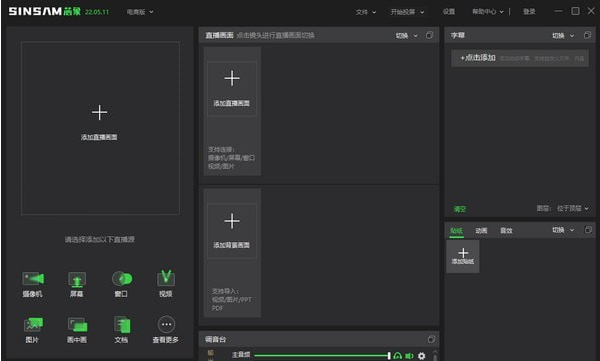Image resolution: width=600 pixels, height=361 pixels.
Task: Pop out the subtitle (字幕) panel
Action: (x=587, y=35)
